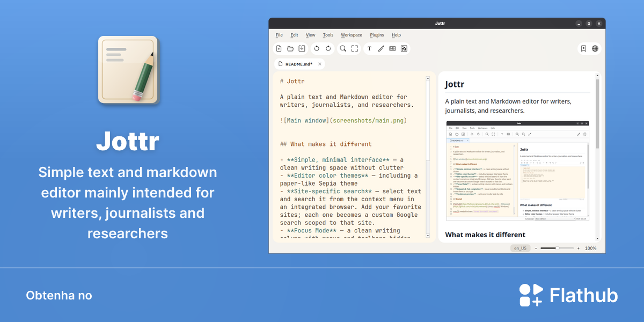Open the View menu
The height and width of the screenshot is (322, 644).
311,35
